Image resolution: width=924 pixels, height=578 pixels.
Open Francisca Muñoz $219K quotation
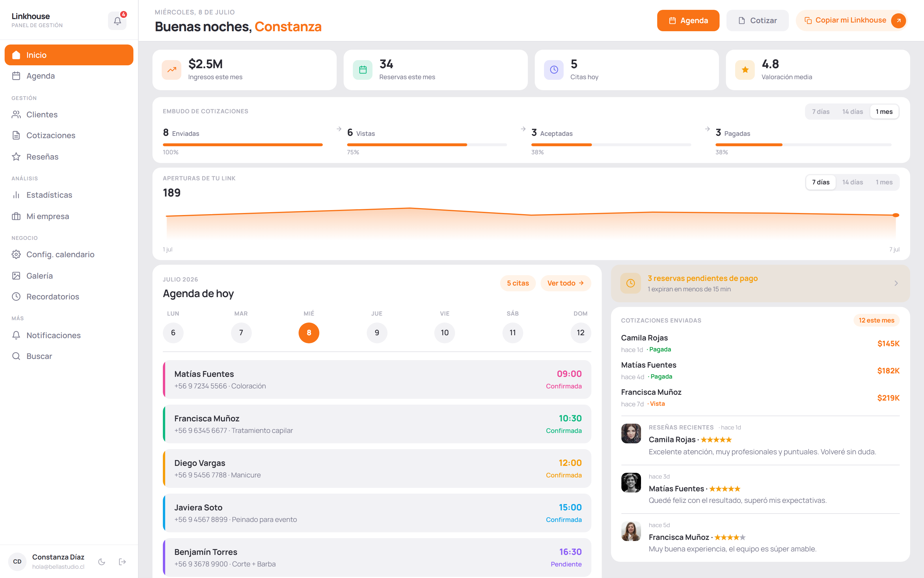click(x=760, y=398)
